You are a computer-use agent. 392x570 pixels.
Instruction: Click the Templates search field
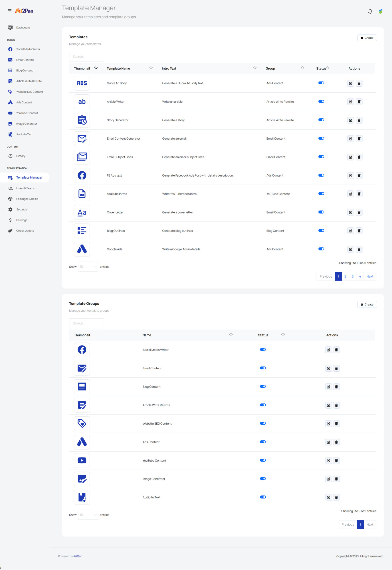coord(87,57)
